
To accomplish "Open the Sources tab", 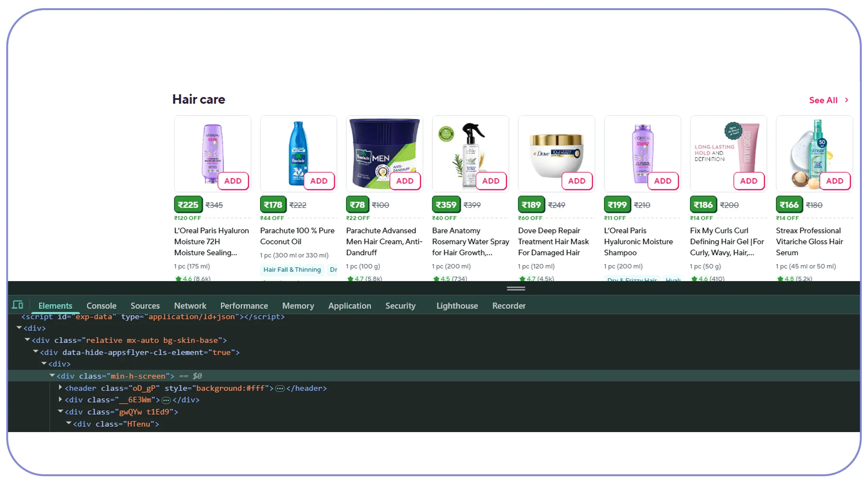I will click(145, 306).
